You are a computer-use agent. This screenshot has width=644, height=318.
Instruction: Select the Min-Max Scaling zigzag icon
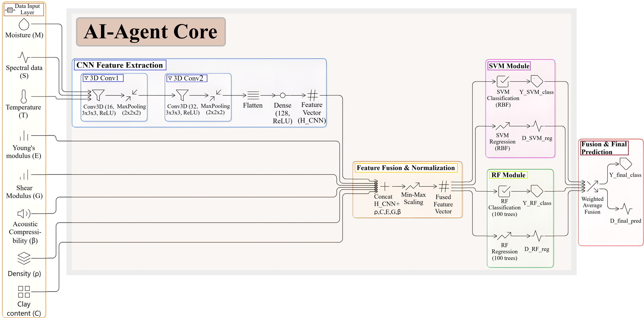click(x=413, y=186)
